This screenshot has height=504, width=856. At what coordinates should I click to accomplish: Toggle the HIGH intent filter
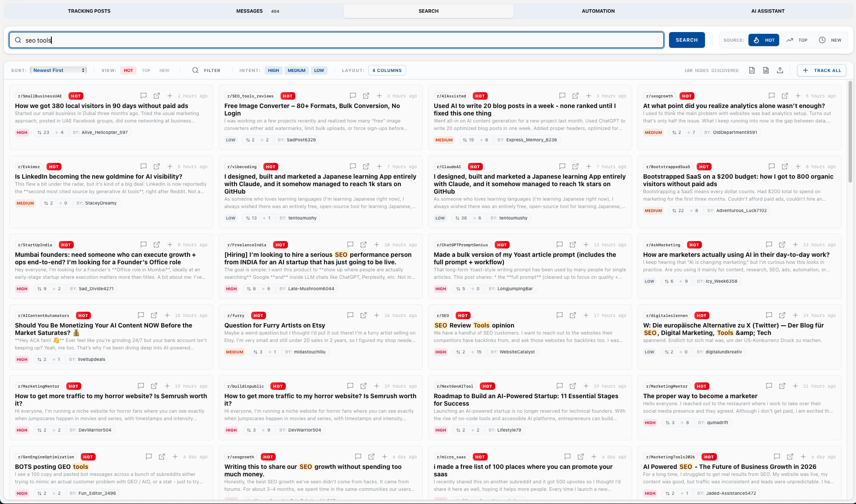click(x=273, y=70)
